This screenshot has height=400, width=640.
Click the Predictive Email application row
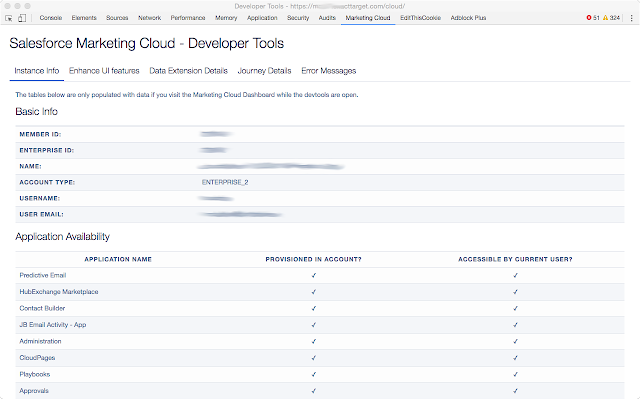pyautogui.click(x=43, y=274)
